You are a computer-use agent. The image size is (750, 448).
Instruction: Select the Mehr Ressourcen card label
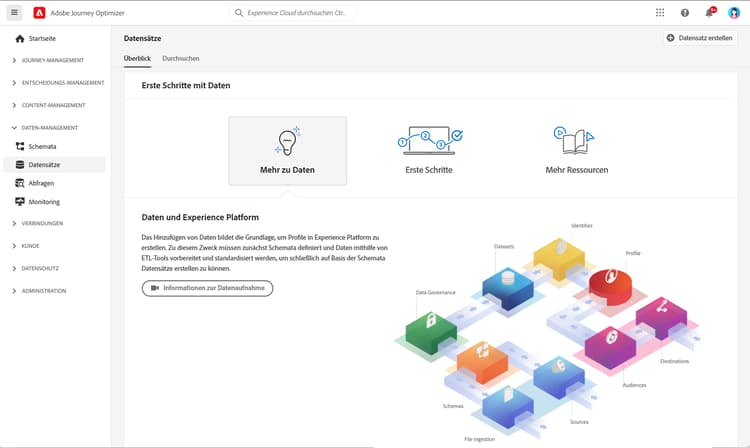(577, 170)
